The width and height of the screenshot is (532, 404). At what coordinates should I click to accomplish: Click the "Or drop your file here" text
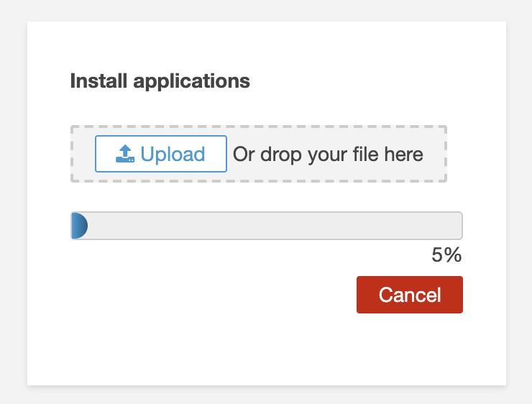pos(328,155)
